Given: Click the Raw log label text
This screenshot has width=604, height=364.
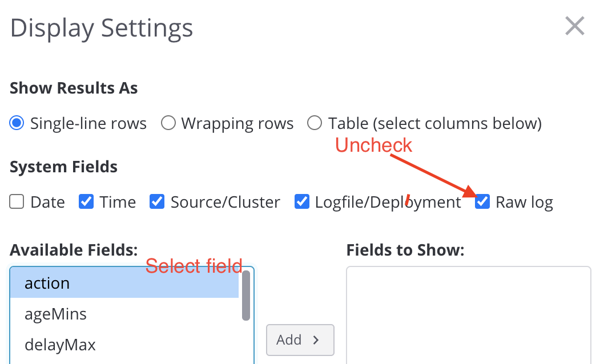Looking at the screenshot, I should pos(524,203).
